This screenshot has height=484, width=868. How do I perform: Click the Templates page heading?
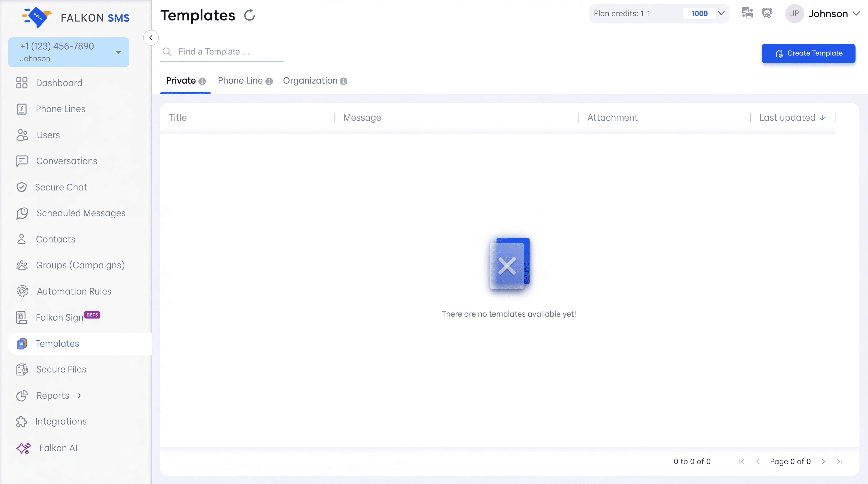click(x=198, y=15)
